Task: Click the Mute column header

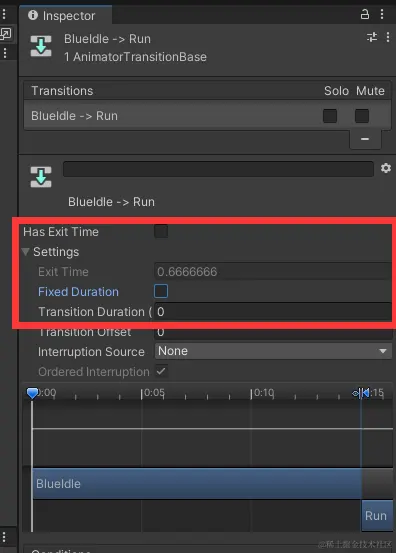Action: (370, 91)
